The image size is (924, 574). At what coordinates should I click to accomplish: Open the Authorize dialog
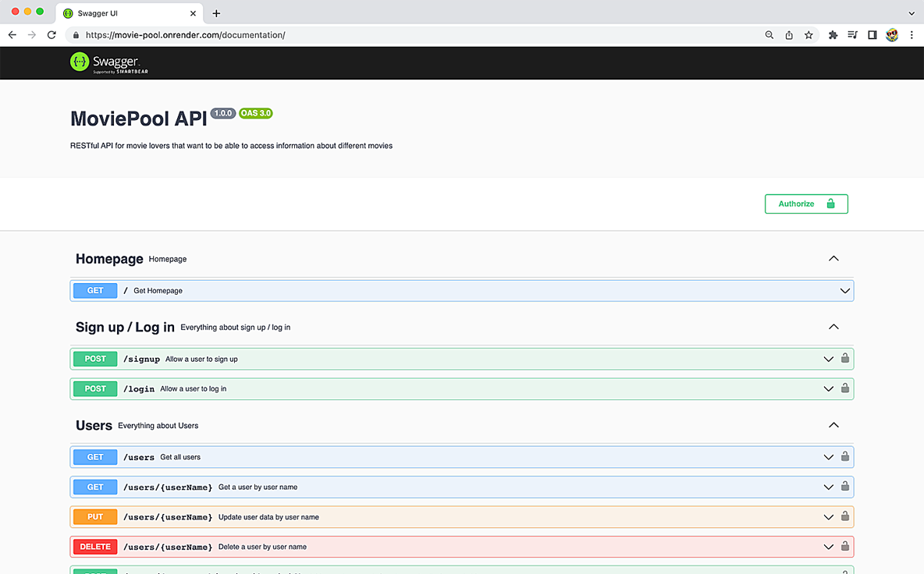(x=805, y=204)
